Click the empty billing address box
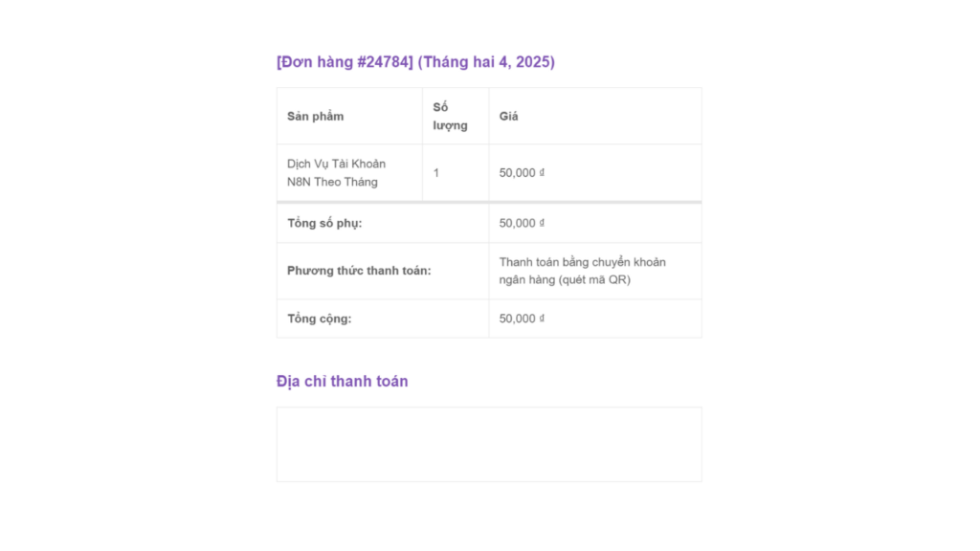The image size is (980, 551). [489, 444]
